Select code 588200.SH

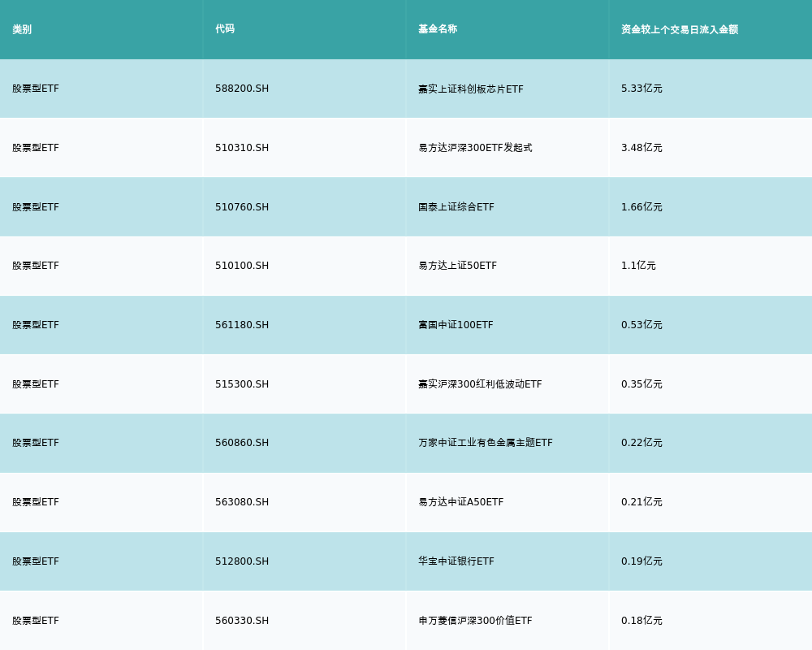242,89
